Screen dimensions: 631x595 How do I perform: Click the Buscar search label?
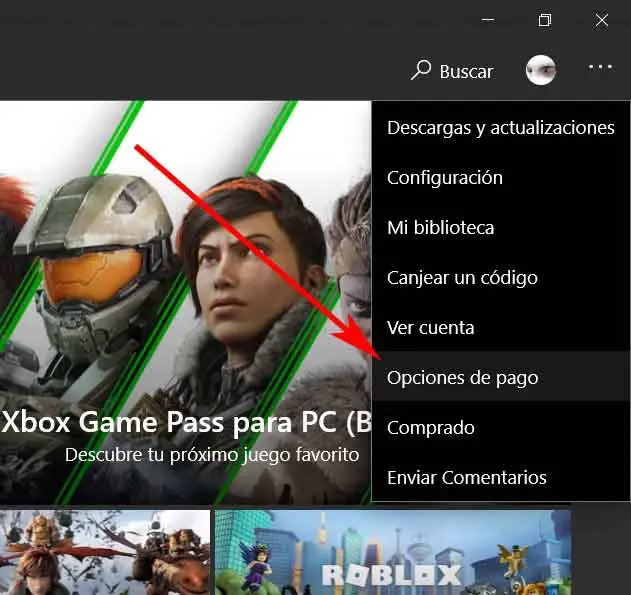(x=466, y=72)
